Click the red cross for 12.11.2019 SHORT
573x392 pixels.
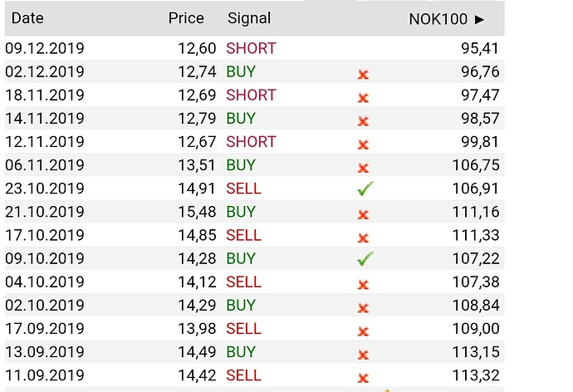(x=363, y=145)
